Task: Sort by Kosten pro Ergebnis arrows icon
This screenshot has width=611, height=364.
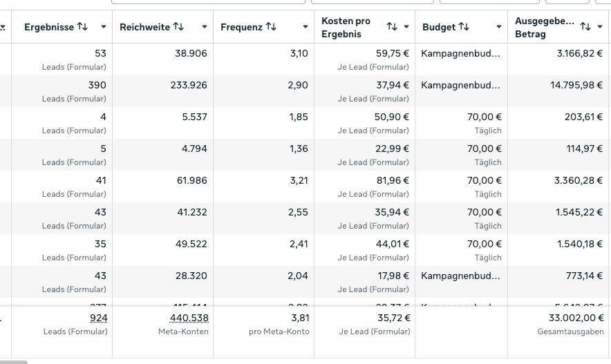Action: 392,26
